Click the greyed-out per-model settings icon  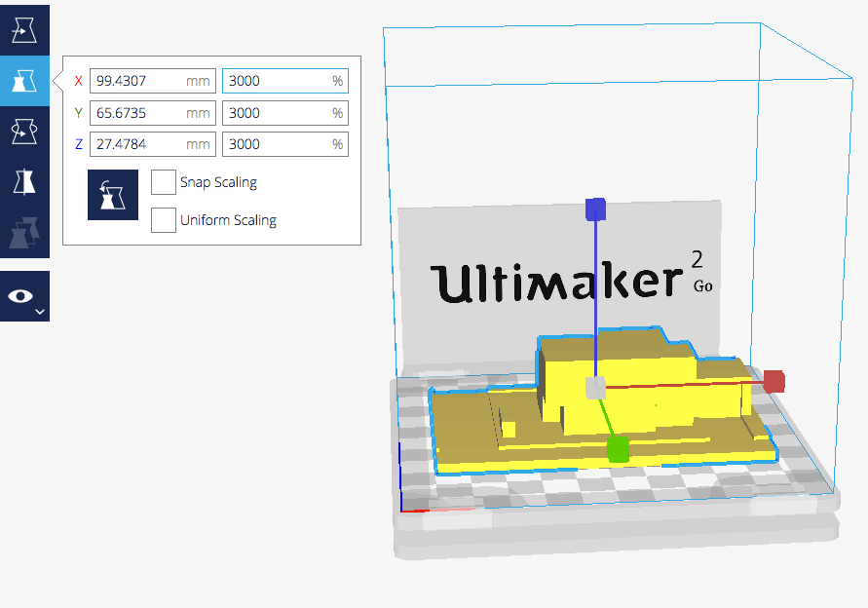[x=24, y=233]
